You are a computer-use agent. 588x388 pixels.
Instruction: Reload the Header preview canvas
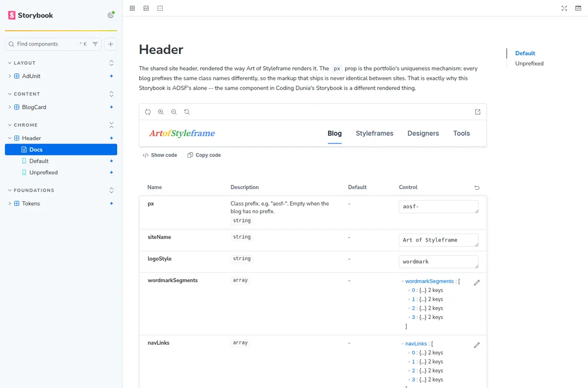(148, 112)
